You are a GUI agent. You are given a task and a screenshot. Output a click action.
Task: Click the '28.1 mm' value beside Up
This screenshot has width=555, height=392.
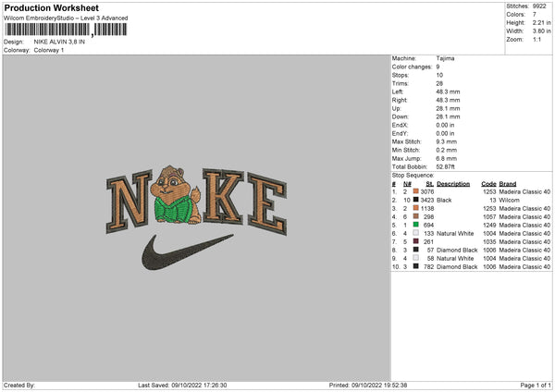(x=448, y=108)
